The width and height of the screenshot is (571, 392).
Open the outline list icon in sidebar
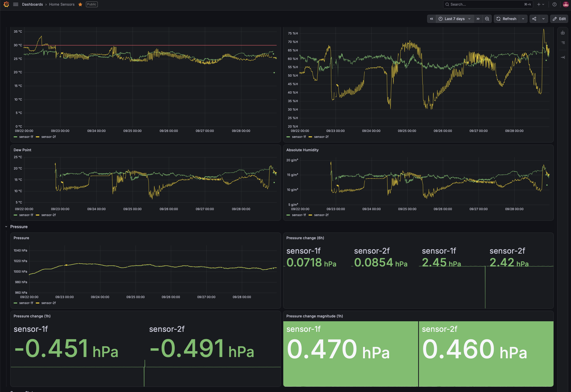(x=563, y=43)
